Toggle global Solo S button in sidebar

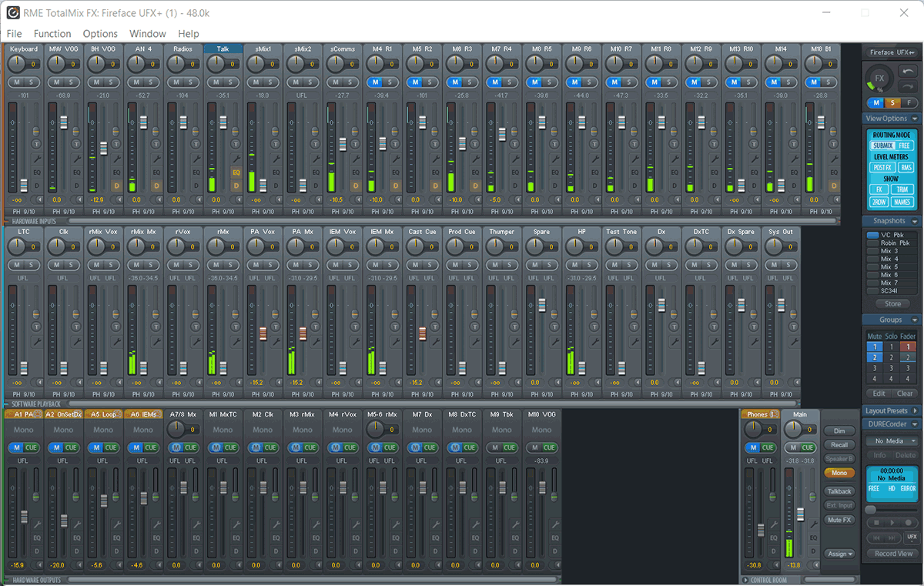coord(892,102)
